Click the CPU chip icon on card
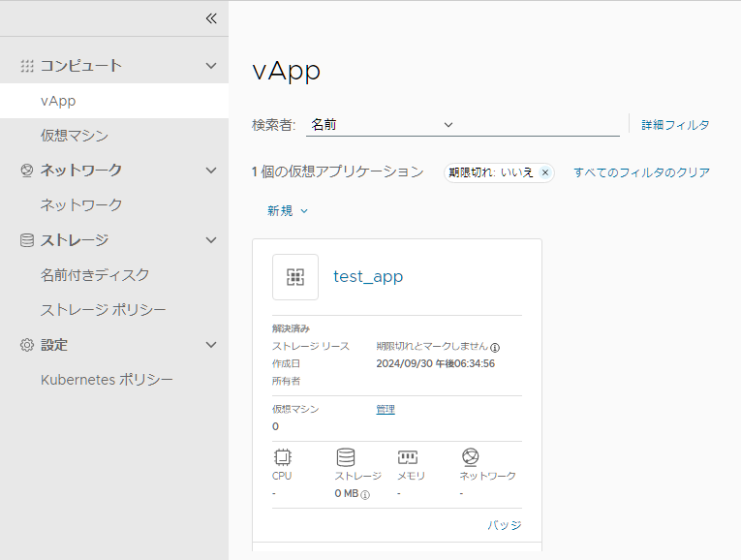This screenshot has height=560, width=741. tap(283, 457)
